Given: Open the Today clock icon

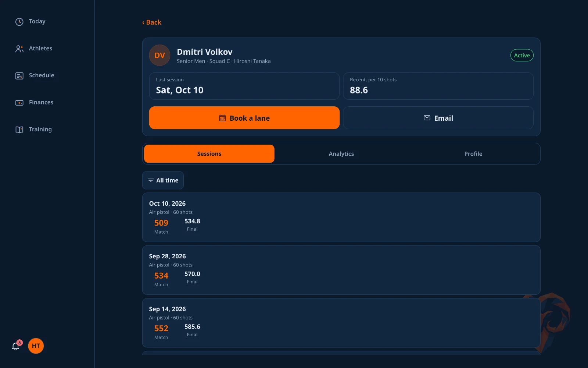Looking at the screenshot, I should [19, 22].
